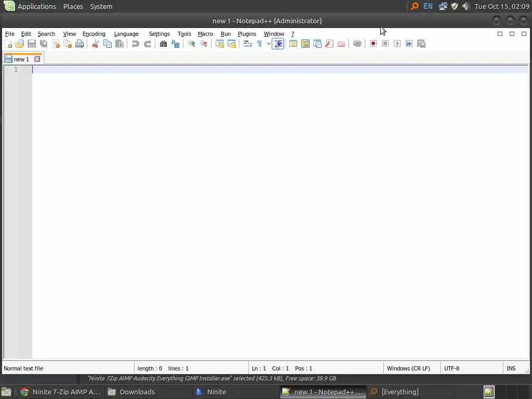The image size is (532, 399).
Task: Open Find dialog with binoculars icon
Action: point(163,44)
